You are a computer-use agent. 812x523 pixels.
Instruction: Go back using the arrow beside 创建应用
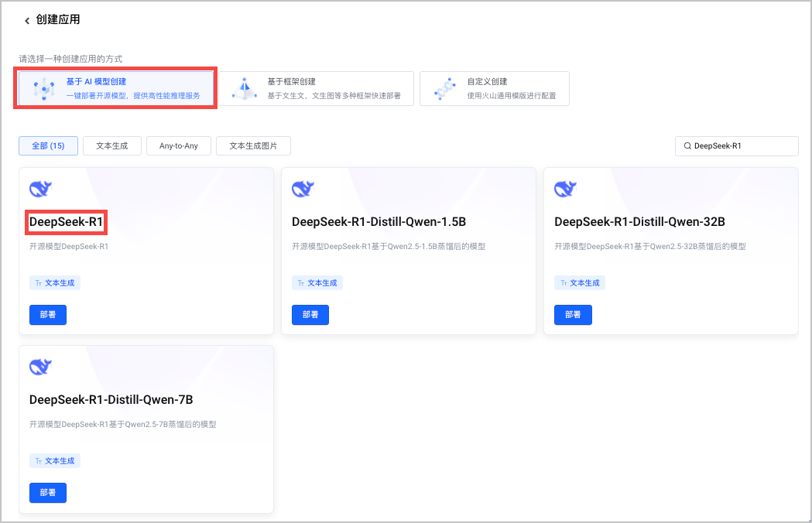(x=27, y=21)
